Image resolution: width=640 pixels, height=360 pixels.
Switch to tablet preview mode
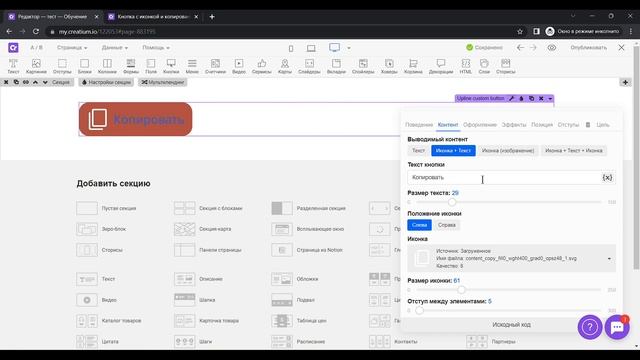click(x=311, y=48)
